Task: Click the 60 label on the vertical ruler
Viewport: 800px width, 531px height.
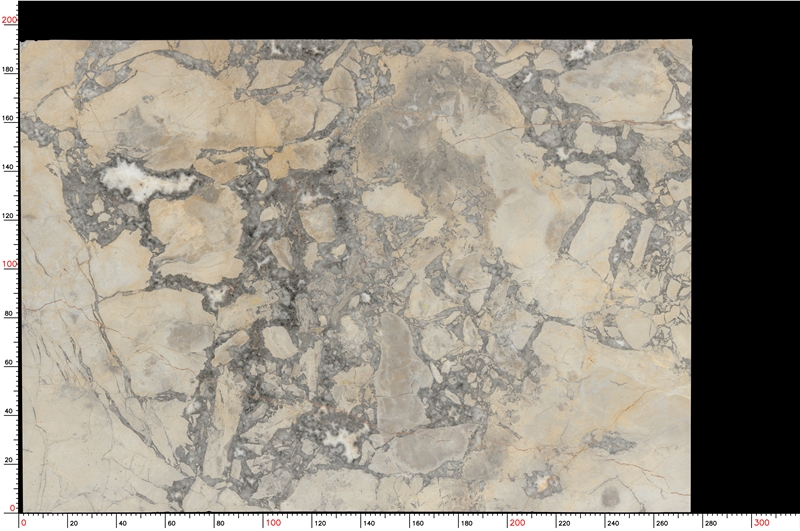Action: click(x=9, y=363)
